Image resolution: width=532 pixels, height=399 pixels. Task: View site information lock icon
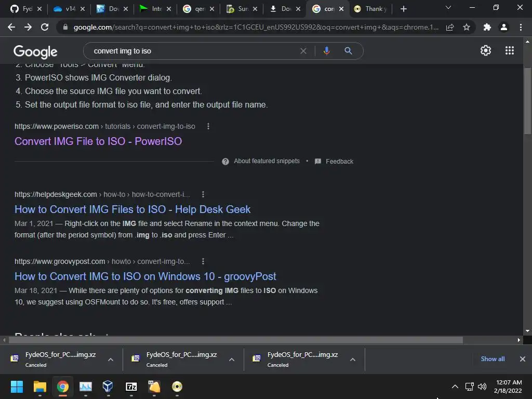point(65,27)
